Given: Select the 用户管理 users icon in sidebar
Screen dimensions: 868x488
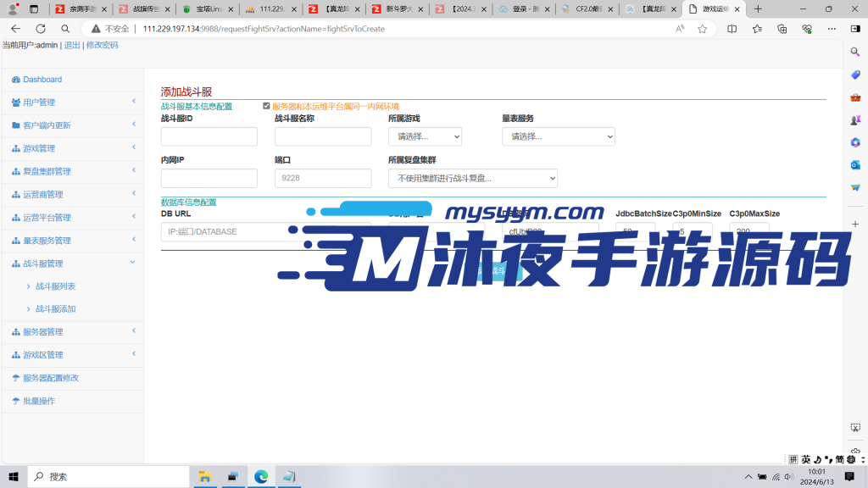Looking at the screenshot, I should [15, 102].
